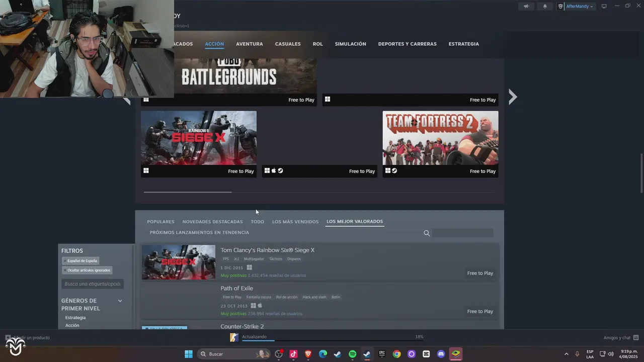
Task: Select the Acción genre tab
Action: click(x=214, y=44)
